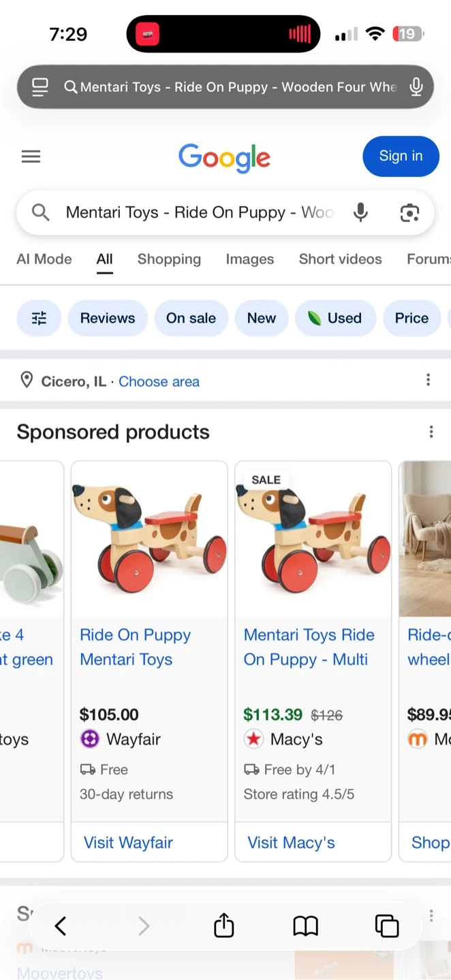This screenshot has width=451, height=980.
Task: Open search filter settings chip
Action: [39, 318]
